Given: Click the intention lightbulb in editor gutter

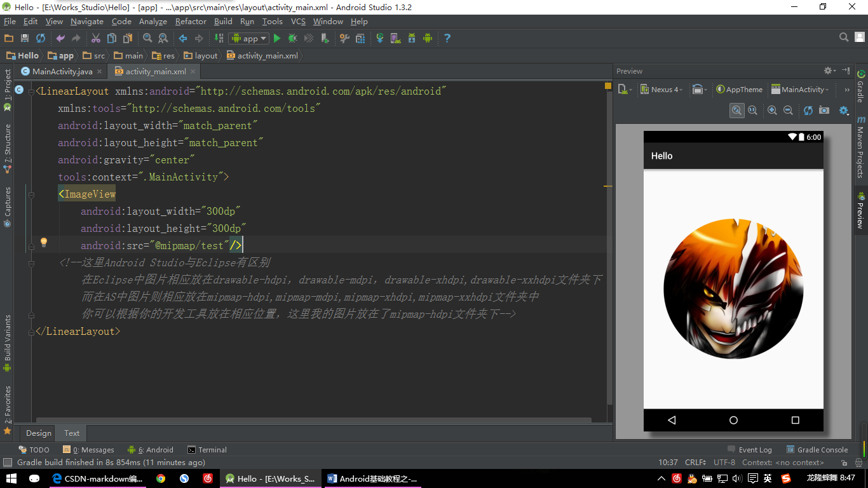Looking at the screenshot, I should tap(44, 242).
